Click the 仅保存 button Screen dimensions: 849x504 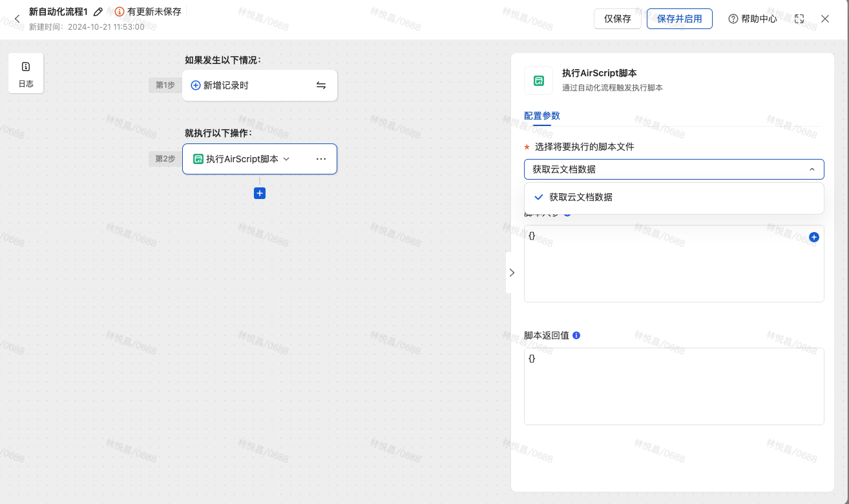617,19
